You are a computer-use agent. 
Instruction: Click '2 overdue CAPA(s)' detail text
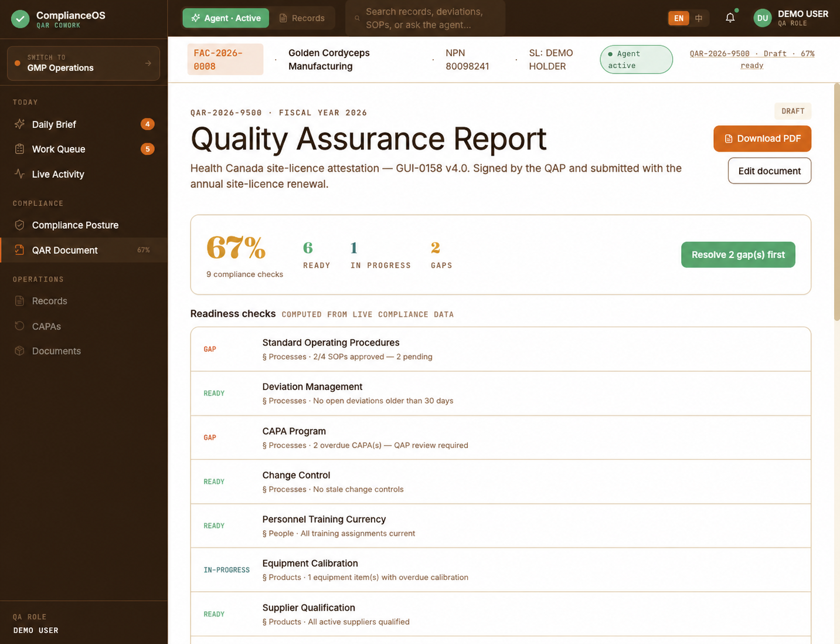click(x=349, y=445)
